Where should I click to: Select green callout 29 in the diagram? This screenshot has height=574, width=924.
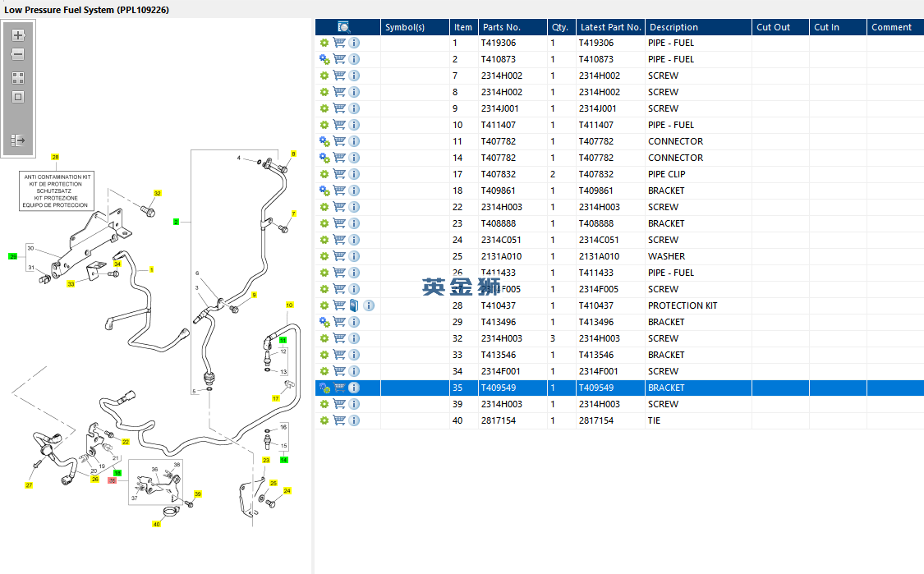point(13,256)
